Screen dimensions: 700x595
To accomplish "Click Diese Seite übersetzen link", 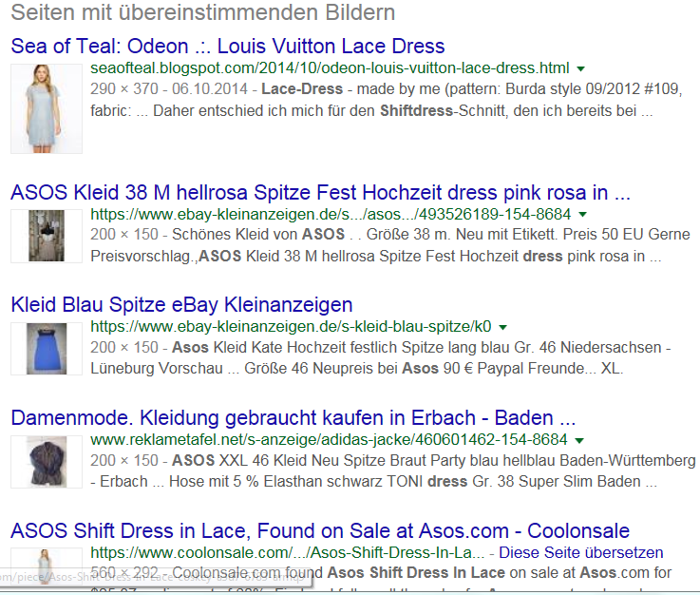I will 581,552.
